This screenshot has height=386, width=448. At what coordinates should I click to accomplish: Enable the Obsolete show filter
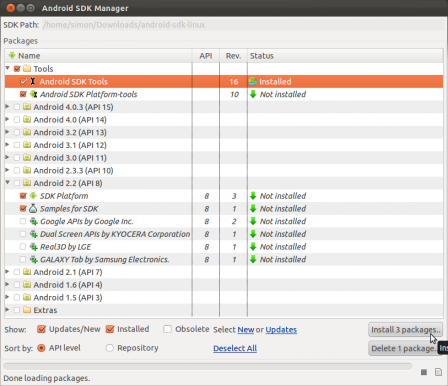click(167, 329)
